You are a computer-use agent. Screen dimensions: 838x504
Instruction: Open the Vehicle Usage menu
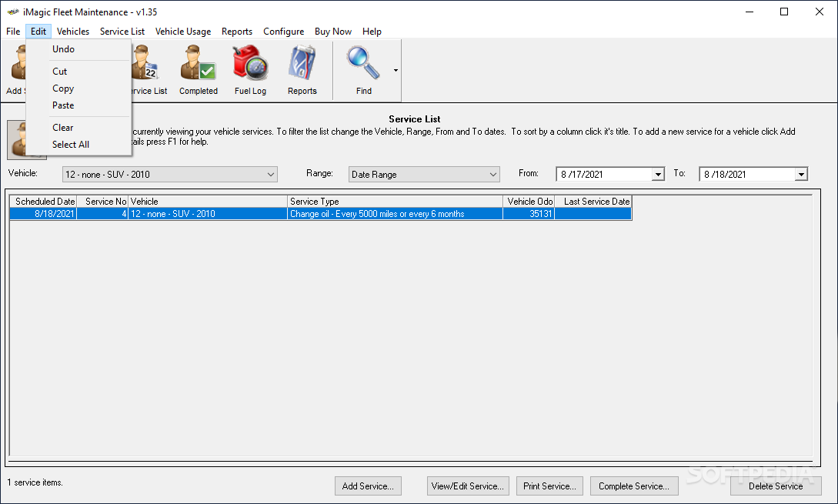(x=183, y=32)
